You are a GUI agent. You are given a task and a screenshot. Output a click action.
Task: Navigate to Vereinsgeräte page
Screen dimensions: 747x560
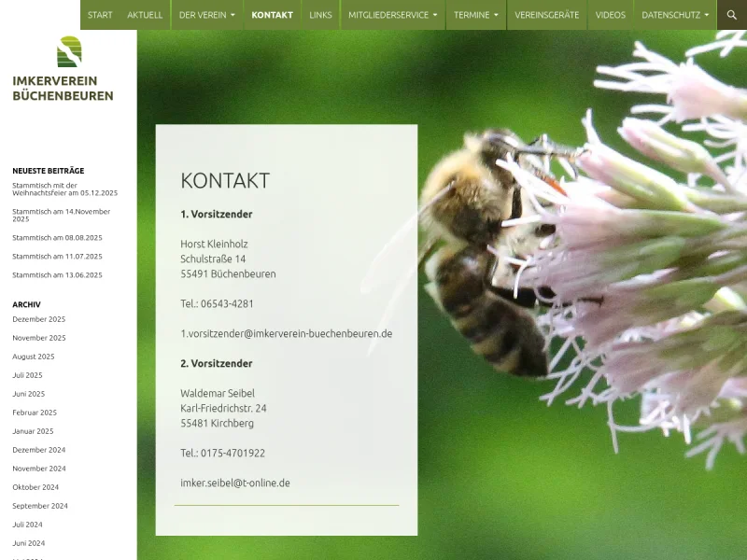(x=546, y=15)
